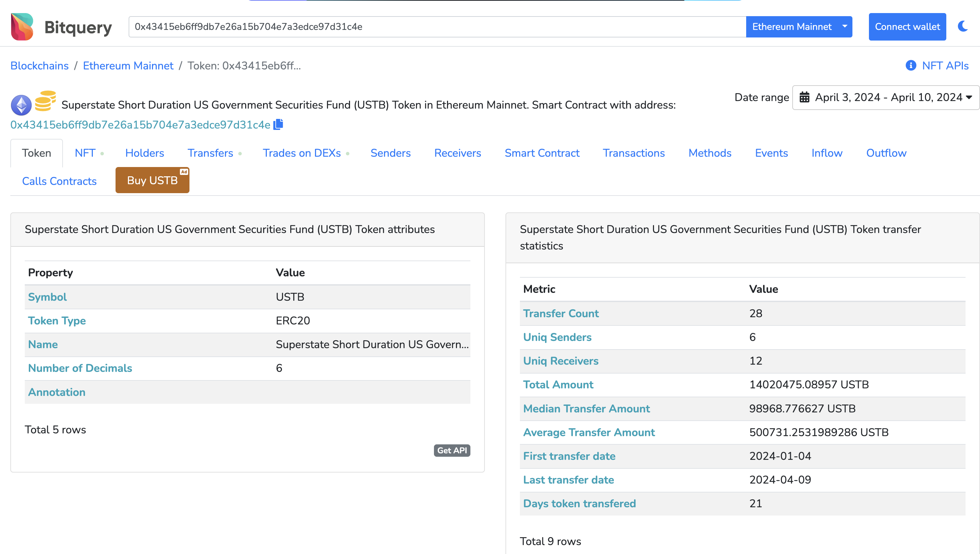Click the Uniq Receivers metric
This screenshot has height=554, width=980.
(560, 361)
